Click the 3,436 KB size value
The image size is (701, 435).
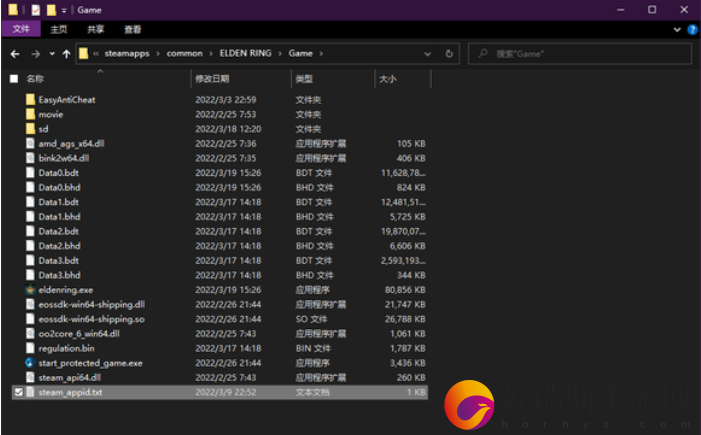coord(408,363)
